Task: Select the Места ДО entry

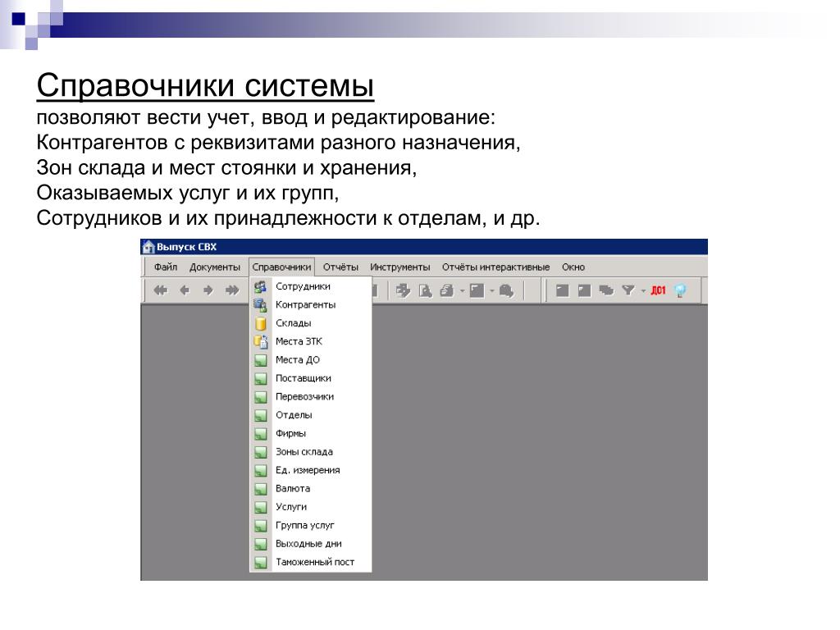Action: click(311, 360)
